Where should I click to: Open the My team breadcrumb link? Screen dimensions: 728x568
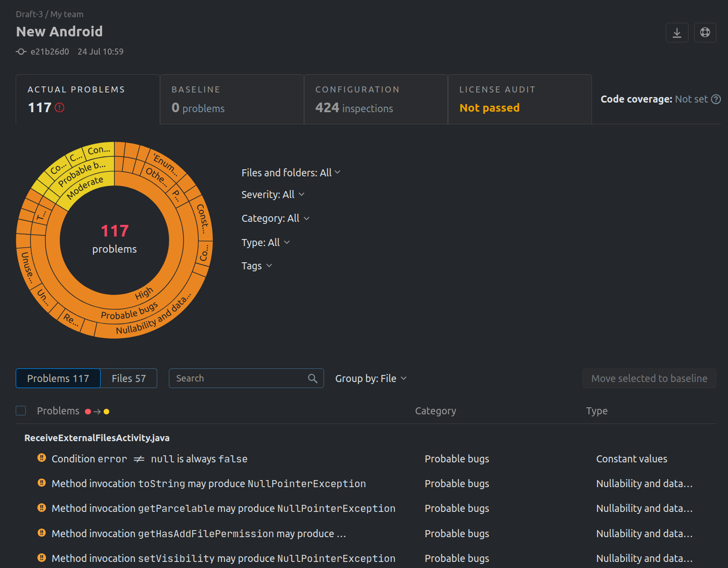point(67,14)
